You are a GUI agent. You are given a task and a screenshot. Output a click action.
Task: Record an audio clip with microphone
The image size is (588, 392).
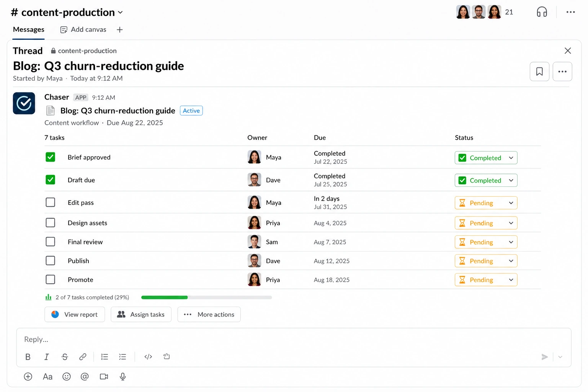click(x=122, y=377)
